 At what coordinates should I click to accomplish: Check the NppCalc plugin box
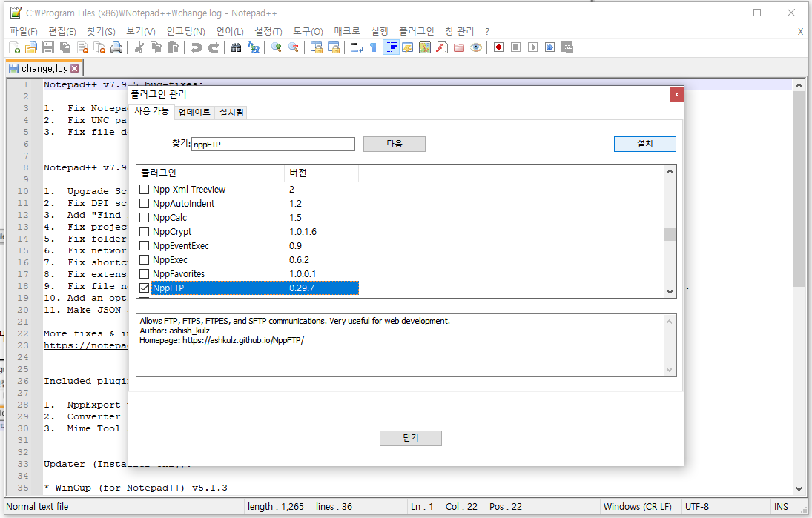(x=145, y=217)
